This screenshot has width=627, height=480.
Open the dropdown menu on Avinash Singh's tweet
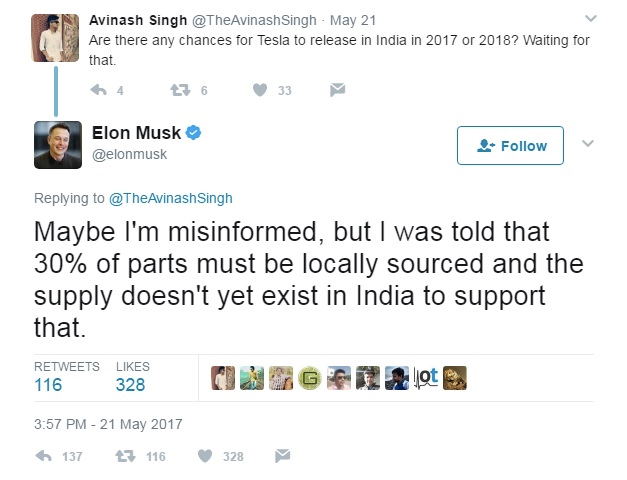tap(591, 18)
